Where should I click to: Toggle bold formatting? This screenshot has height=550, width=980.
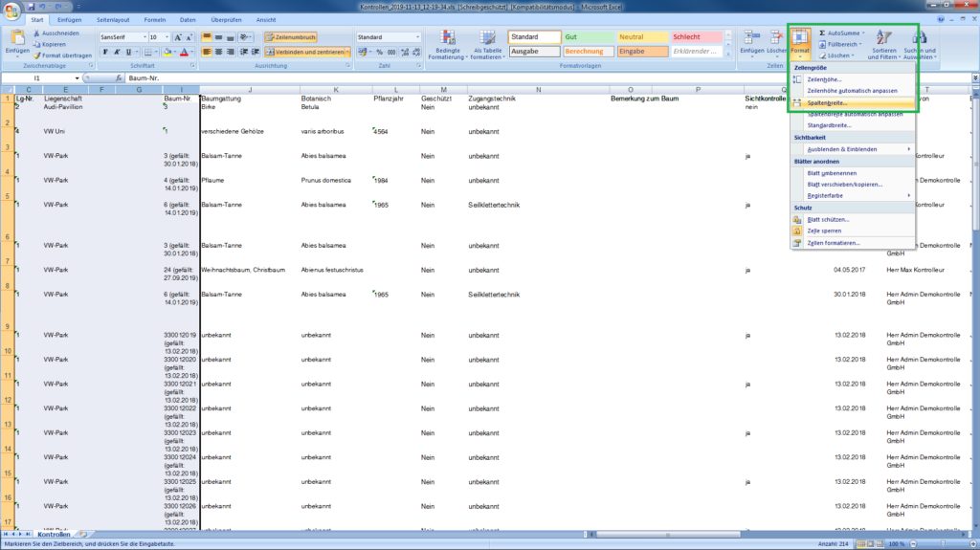[x=104, y=52]
